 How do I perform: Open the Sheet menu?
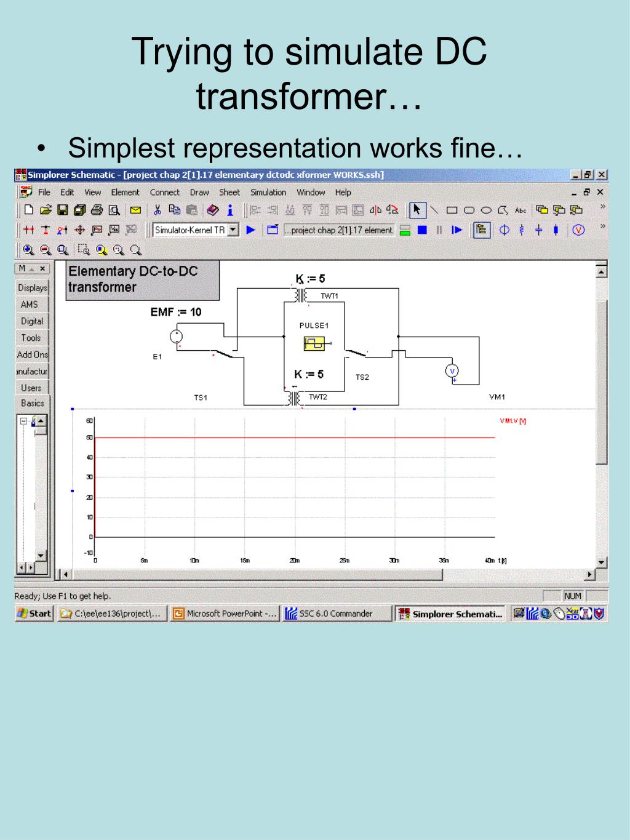click(229, 192)
